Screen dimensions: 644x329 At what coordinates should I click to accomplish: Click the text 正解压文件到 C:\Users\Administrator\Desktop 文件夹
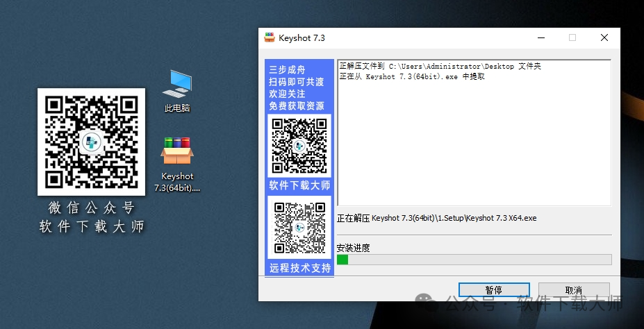[440, 66]
